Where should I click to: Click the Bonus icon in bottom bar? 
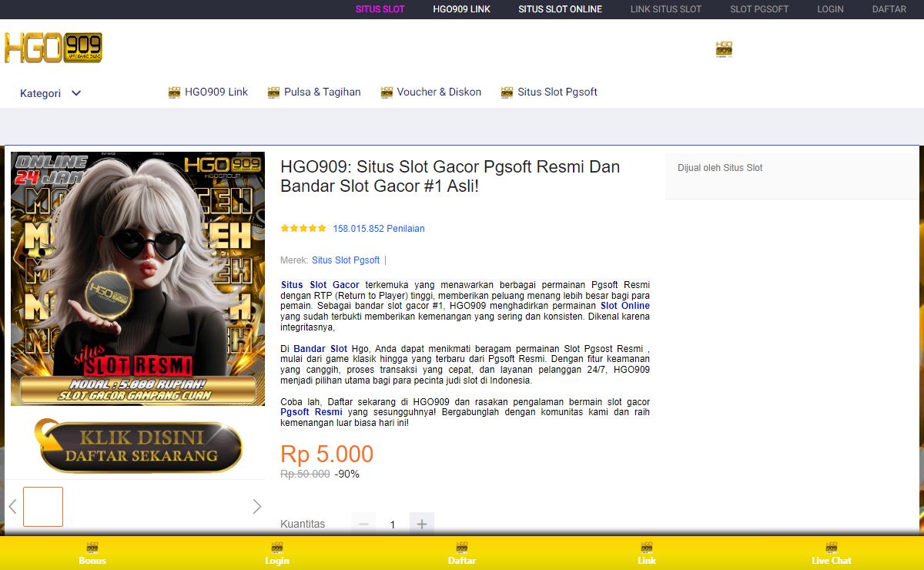(x=92, y=547)
